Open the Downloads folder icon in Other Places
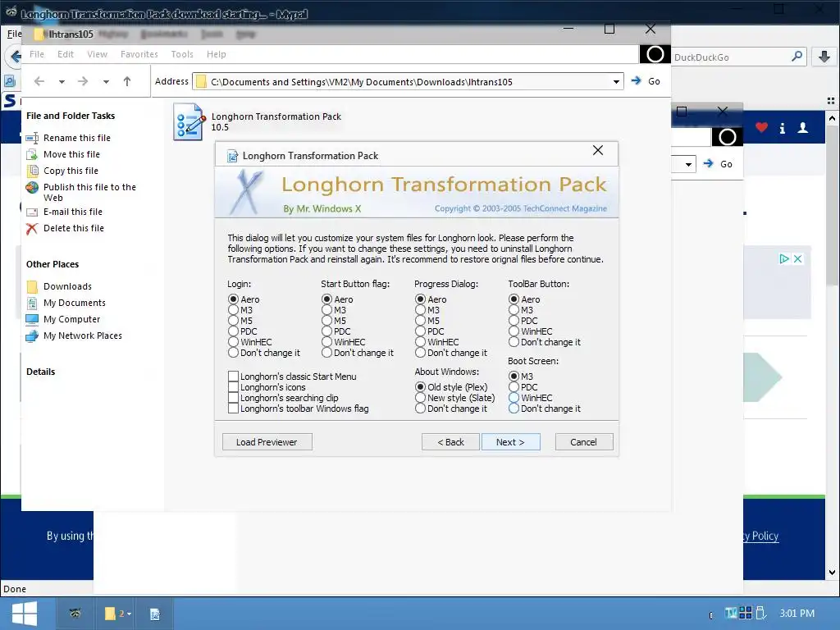 click(x=32, y=286)
